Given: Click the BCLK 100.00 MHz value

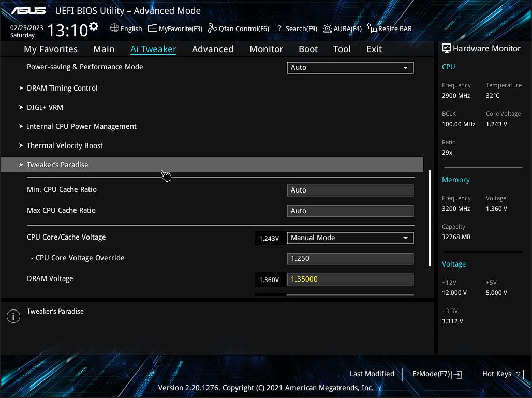Looking at the screenshot, I should (x=459, y=124).
